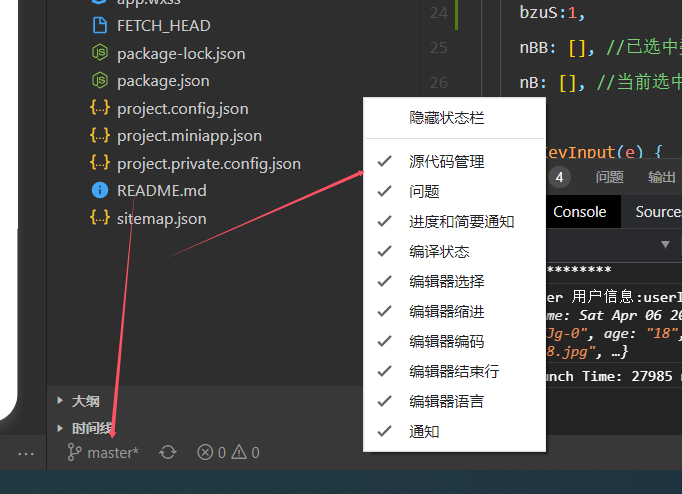Click the error count icon in status bar
682x494 pixels.
coord(205,452)
